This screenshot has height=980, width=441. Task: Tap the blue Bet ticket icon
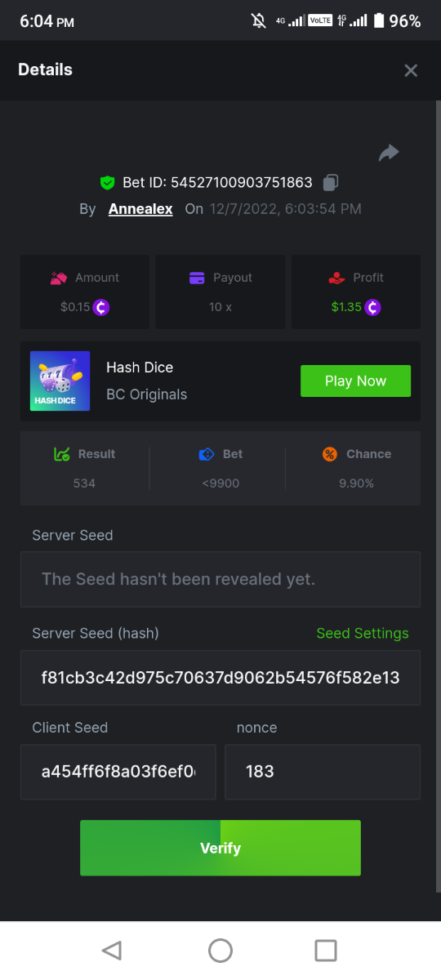tap(207, 454)
